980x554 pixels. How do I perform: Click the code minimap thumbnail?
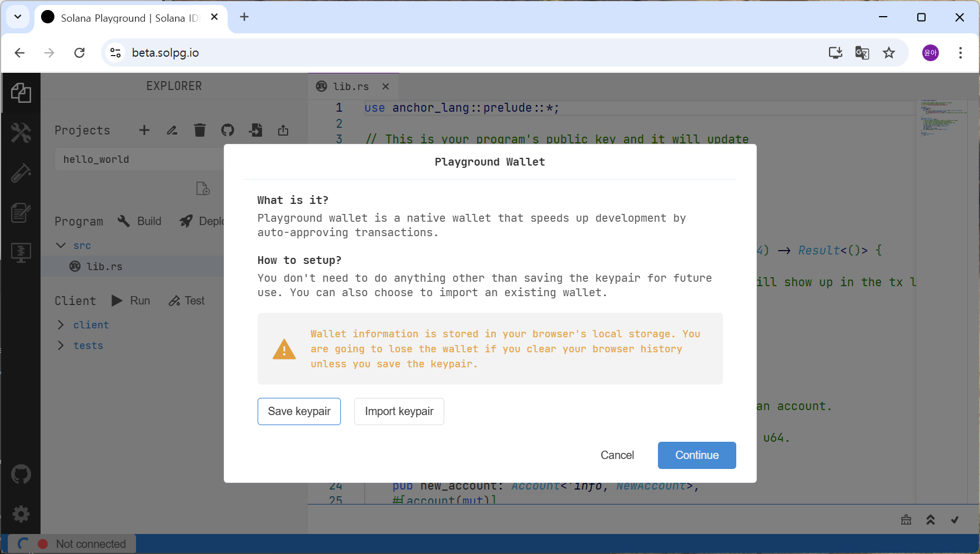pos(943,118)
